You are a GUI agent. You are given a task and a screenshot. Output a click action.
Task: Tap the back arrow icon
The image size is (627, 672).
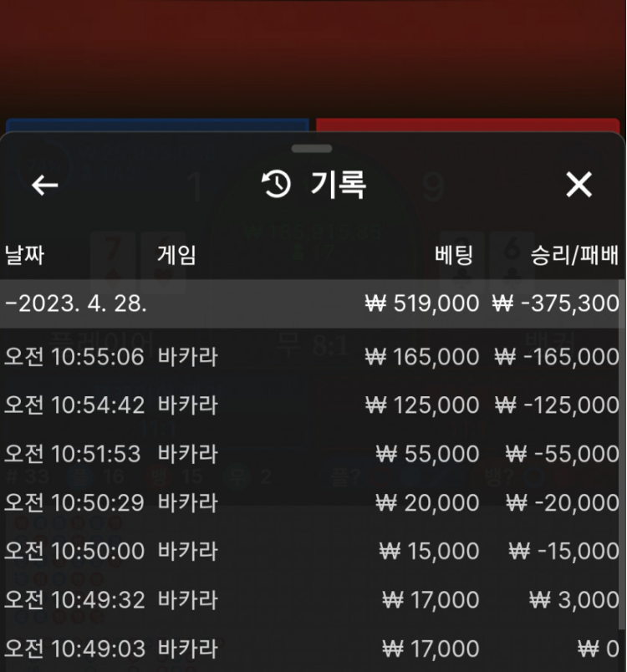(x=45, y=186)
